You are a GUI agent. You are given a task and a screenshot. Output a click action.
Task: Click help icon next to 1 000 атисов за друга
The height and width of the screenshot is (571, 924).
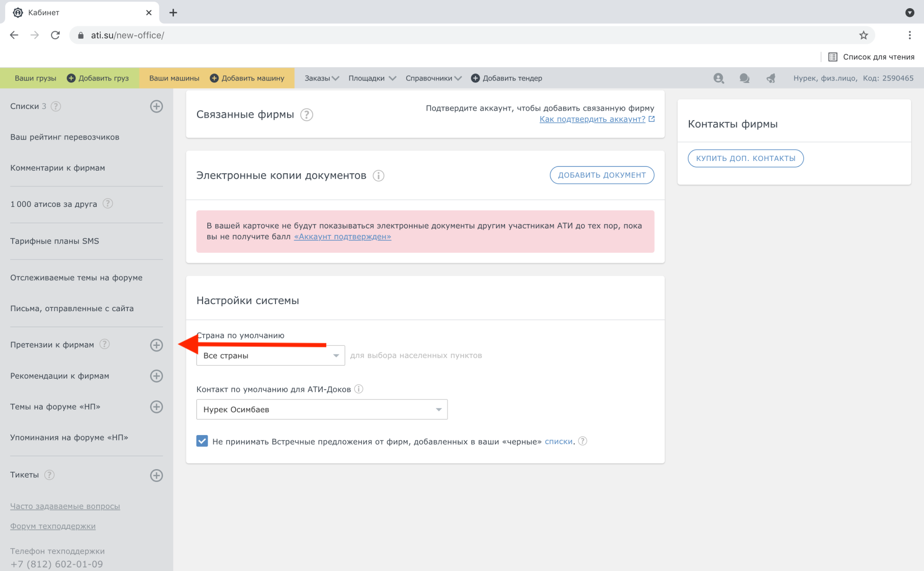(x=107, y=204)
